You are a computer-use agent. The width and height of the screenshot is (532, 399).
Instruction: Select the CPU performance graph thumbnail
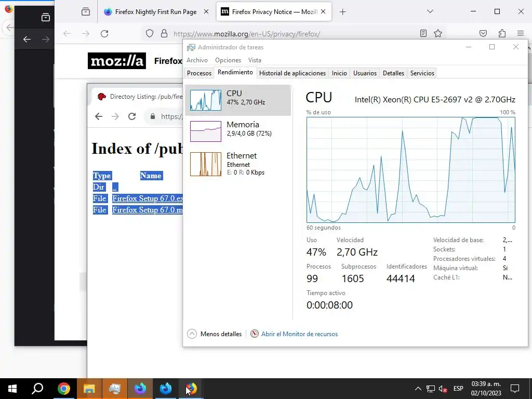(x=206, y=100)
